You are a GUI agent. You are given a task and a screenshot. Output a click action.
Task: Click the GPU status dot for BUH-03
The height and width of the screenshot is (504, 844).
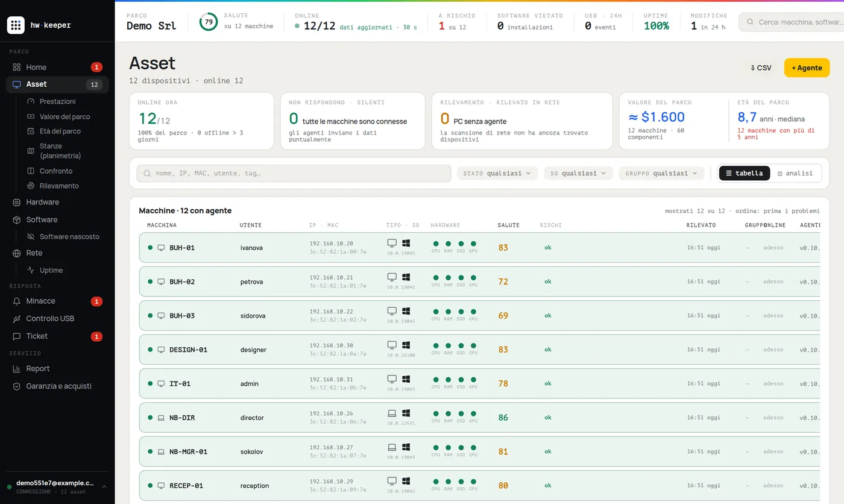tap(473, 312)
